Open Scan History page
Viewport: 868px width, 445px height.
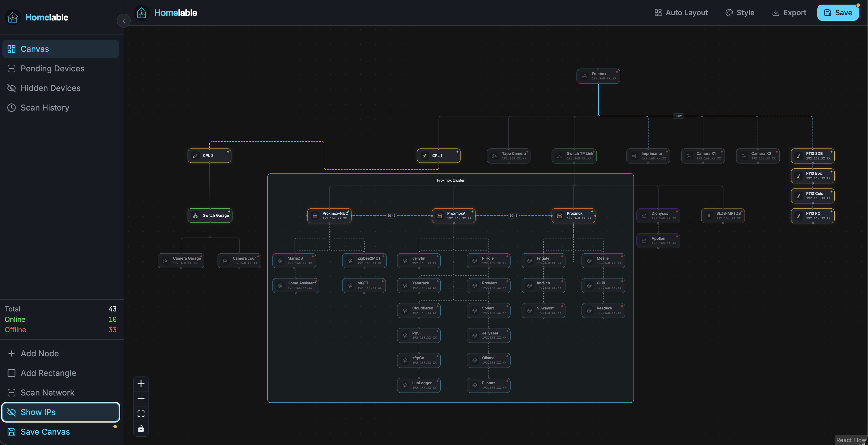61,108
